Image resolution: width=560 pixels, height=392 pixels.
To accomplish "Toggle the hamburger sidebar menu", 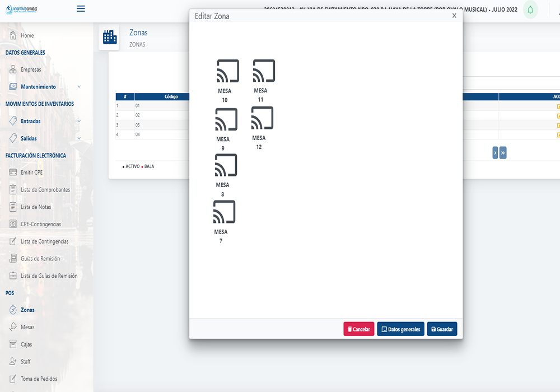I will (x=81, y=8).
